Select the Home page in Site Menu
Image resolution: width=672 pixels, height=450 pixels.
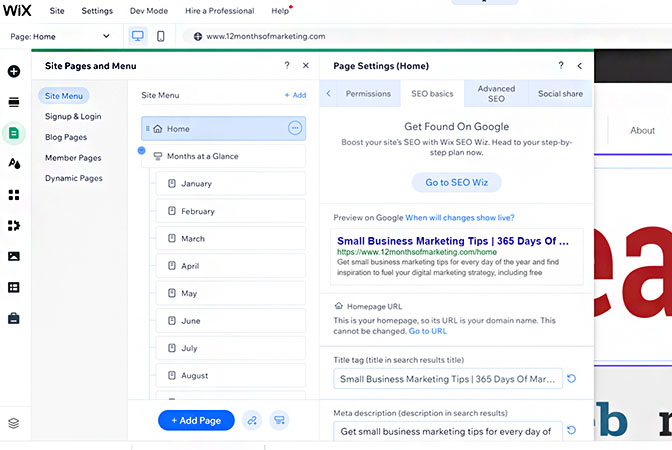point(223,128)
